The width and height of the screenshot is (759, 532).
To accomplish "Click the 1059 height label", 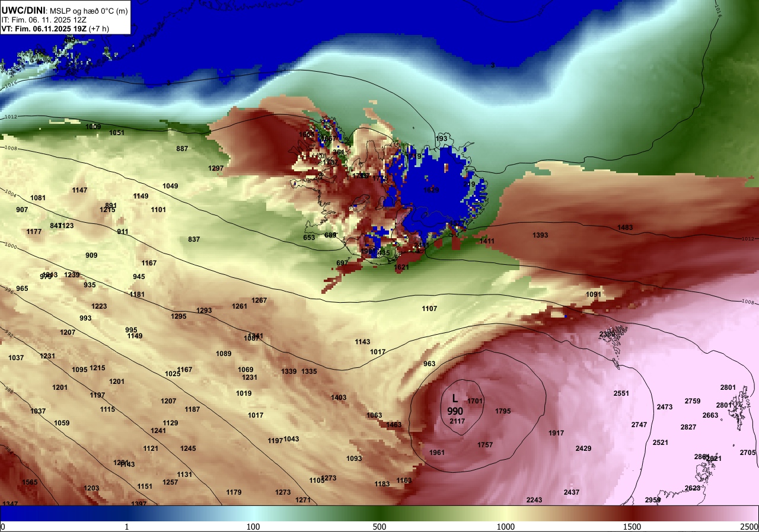I will tap(62, 423).
